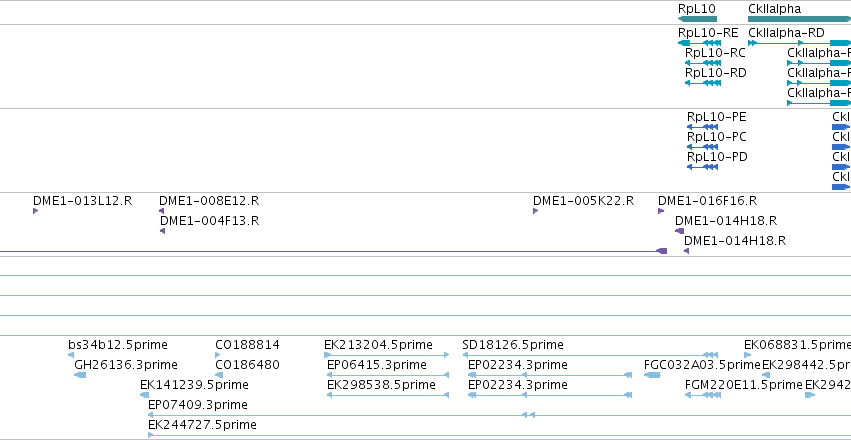The width and height of the screenshot is (851, 440).
Task: Select the CkIIalpha-RD transcript label
Action: pos(786,33)
